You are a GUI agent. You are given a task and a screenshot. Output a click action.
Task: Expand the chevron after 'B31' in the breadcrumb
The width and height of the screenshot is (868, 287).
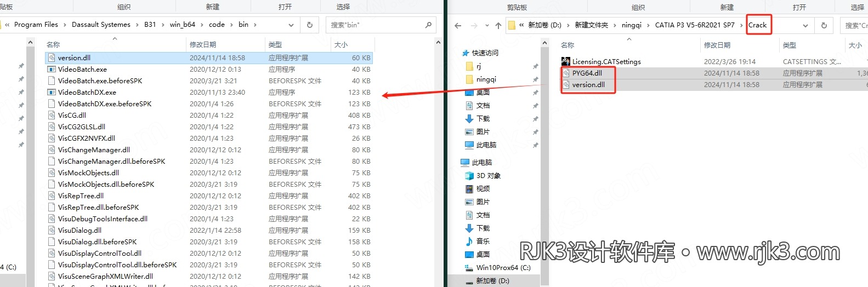tap(163, 25)
